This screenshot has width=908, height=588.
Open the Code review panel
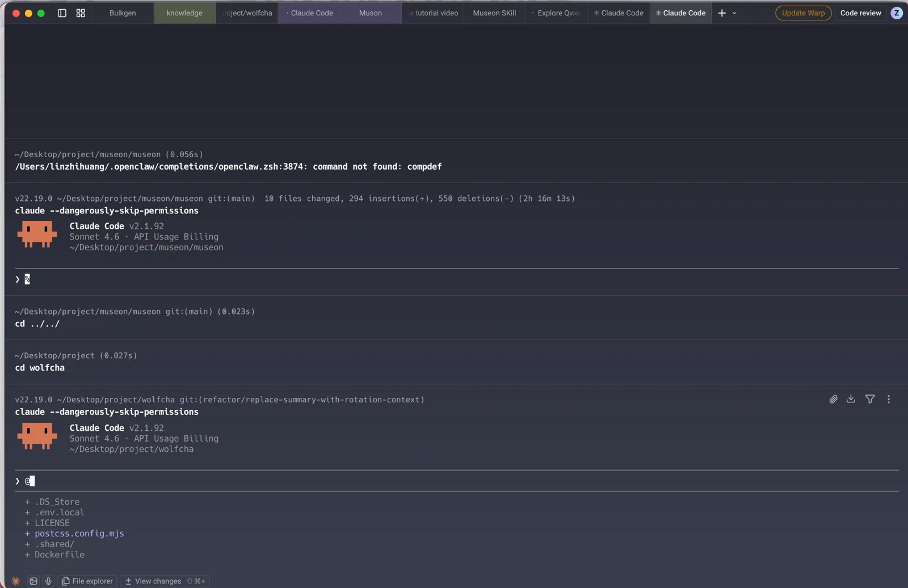coord(860,13)
